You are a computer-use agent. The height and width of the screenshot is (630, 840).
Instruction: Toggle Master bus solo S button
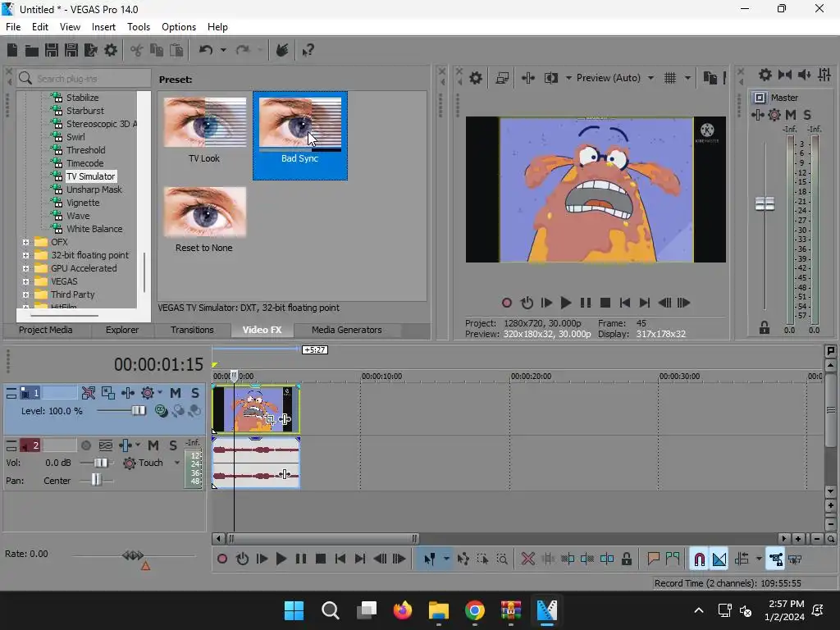(x=807, y=115)
